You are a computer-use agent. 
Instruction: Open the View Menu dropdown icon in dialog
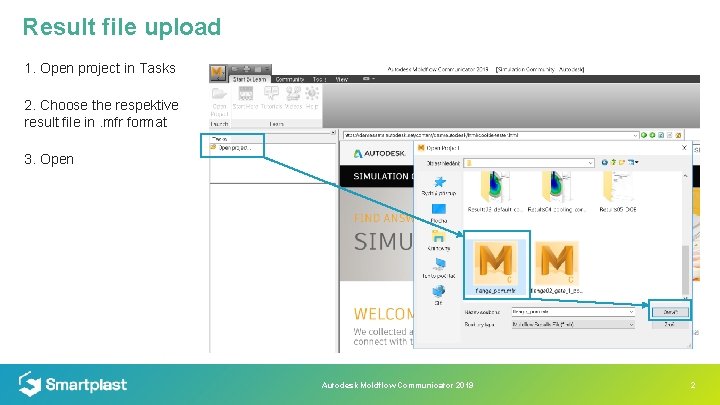coord(633,162)
